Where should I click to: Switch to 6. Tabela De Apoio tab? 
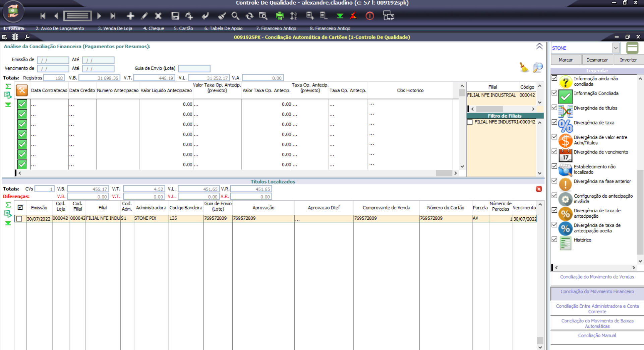click(x=223, y=28)
